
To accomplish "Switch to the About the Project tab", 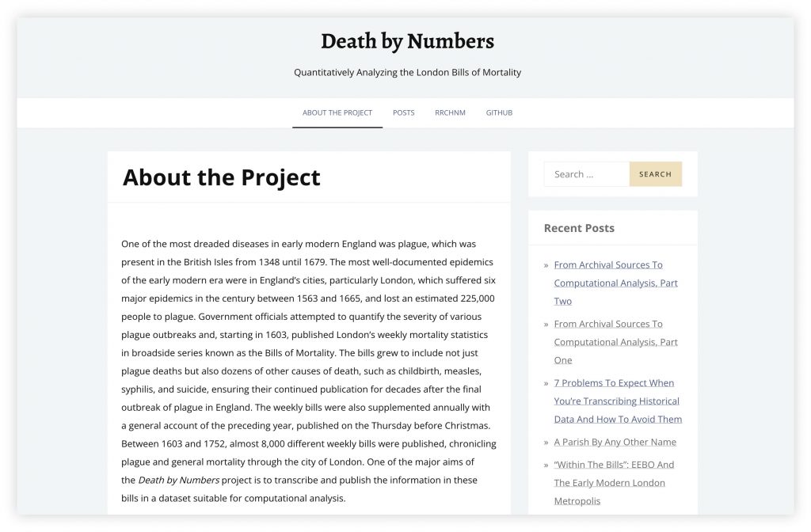I will click(337, 112).
